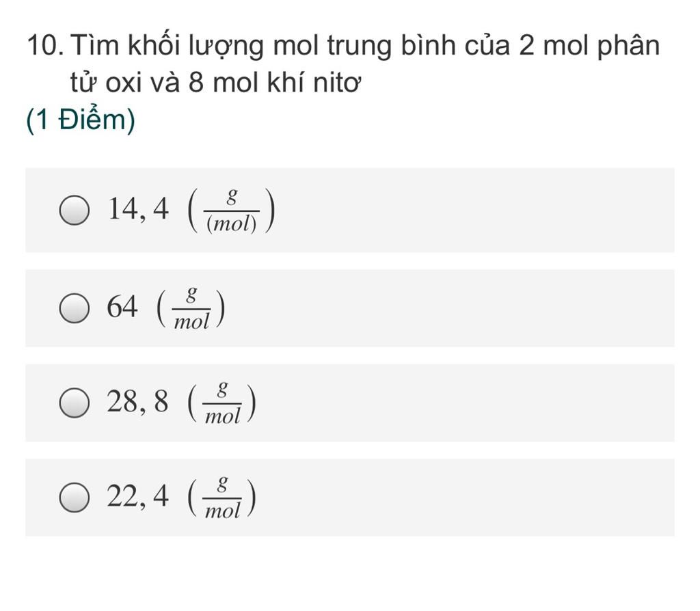Click the "14, 4" answer number text

[x=138, y=209]
